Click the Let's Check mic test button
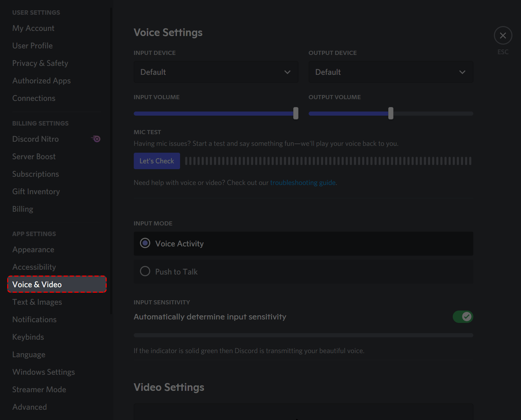The height and width of the screenshot is (420, 521). (156, 161)
